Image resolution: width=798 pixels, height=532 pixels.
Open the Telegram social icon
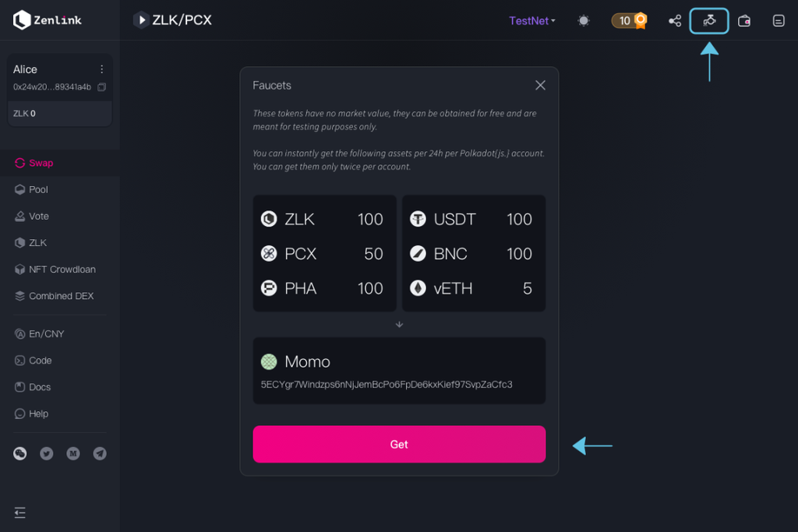(x=100, y=453)
